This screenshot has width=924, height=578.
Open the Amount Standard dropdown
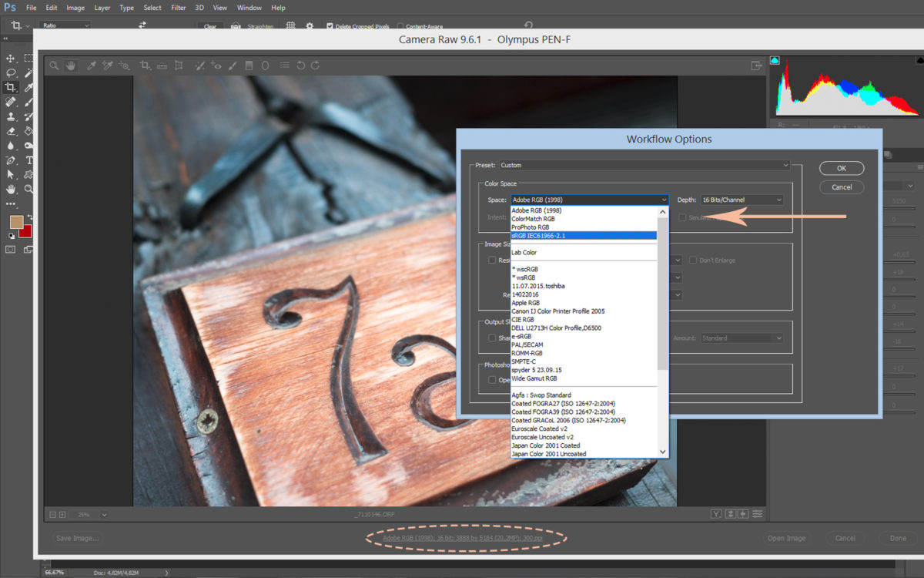pos(742,338)
